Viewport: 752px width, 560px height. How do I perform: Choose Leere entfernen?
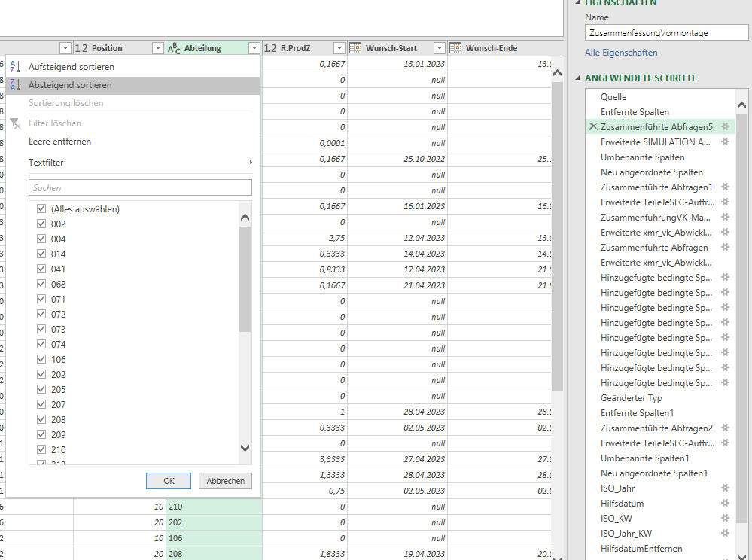coord(133,142)
